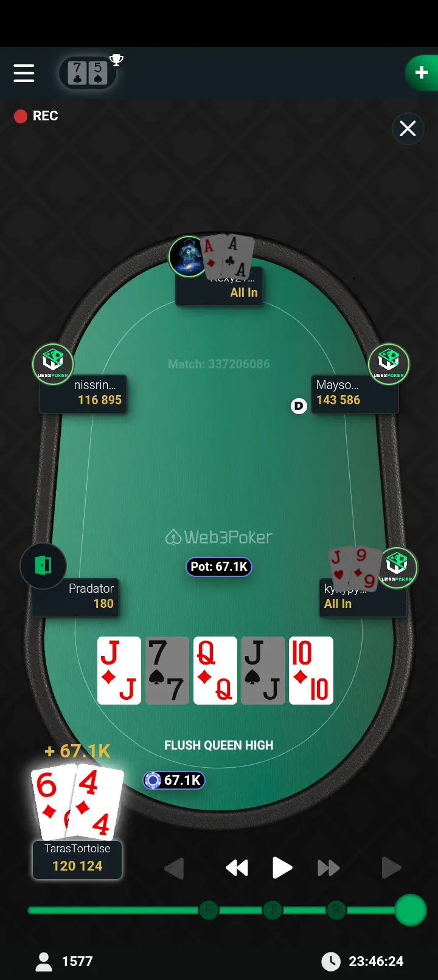
Task: Close the hand replay view
Action: click(408, 128)
